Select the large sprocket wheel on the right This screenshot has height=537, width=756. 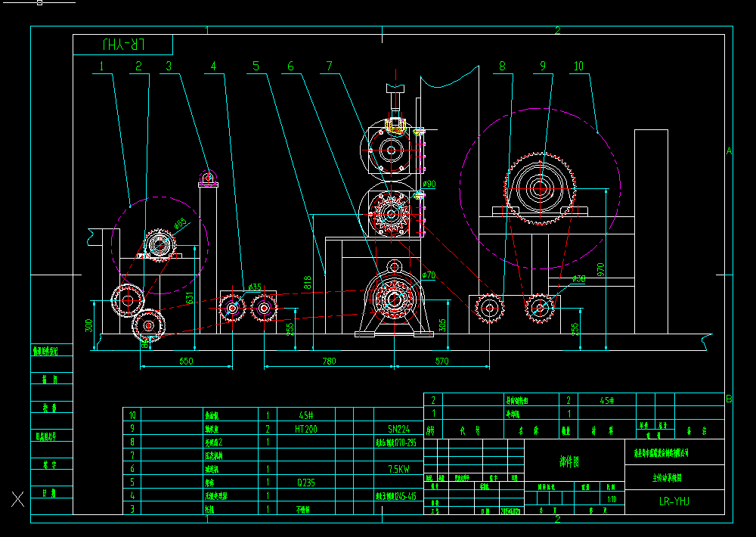[539, 187]
